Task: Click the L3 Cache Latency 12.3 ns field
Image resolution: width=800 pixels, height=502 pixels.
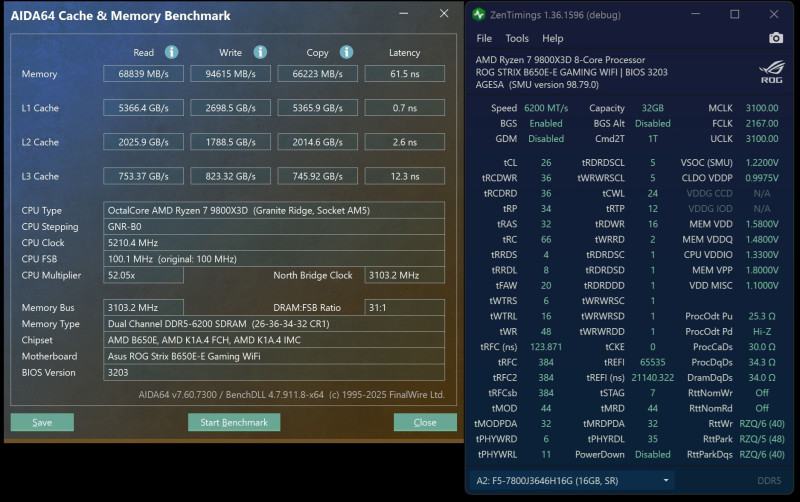Action: [405, 177]
